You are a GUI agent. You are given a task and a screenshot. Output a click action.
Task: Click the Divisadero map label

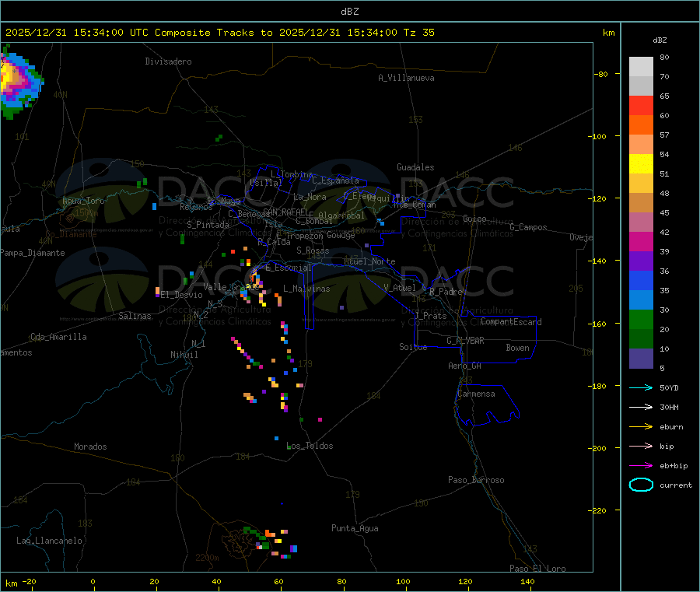168,61
